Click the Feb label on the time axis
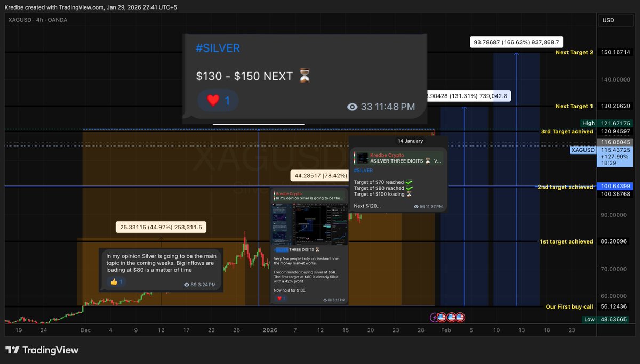The image size is (640, 364). click(446, 330)
